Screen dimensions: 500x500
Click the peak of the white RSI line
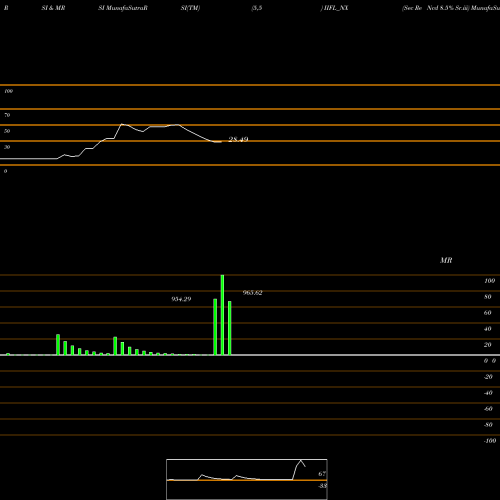(122, 124)
